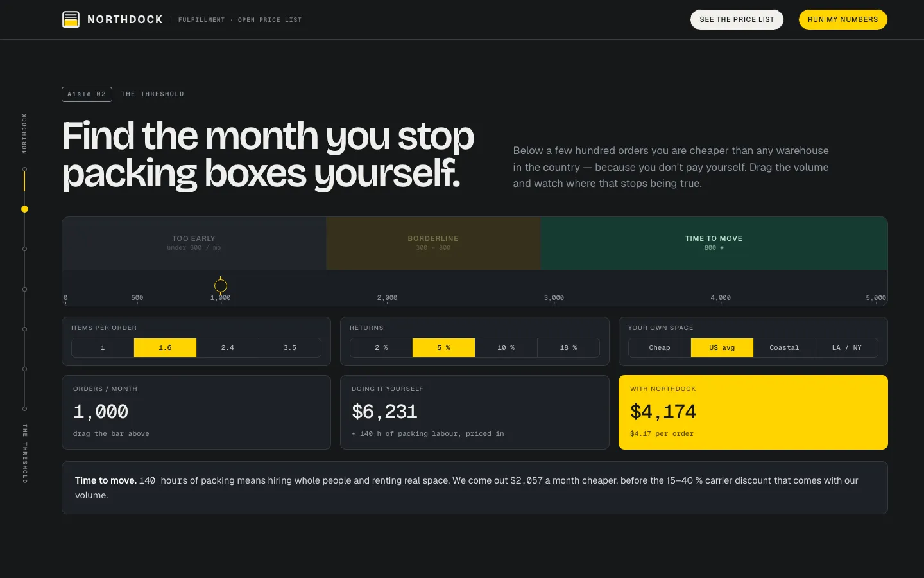The width and height of the screenshot is (924, 578).
Task: Grab the yellow volume slider handle
Action: 221,286
